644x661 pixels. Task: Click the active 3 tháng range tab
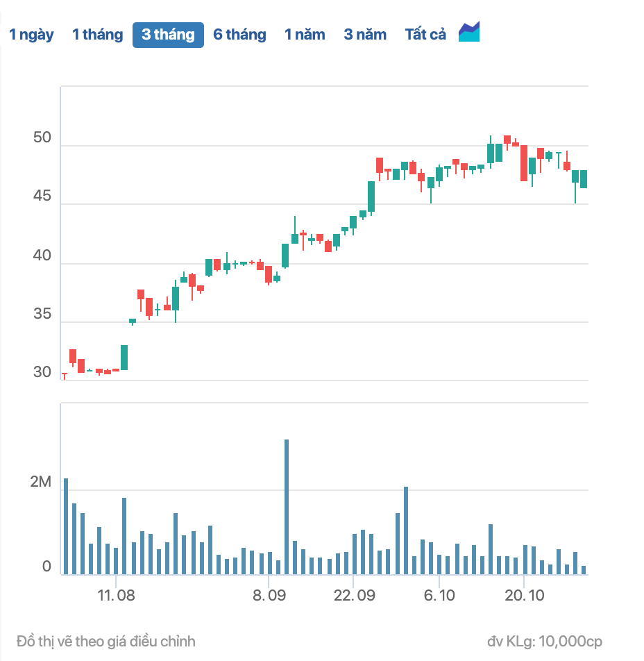168,35
